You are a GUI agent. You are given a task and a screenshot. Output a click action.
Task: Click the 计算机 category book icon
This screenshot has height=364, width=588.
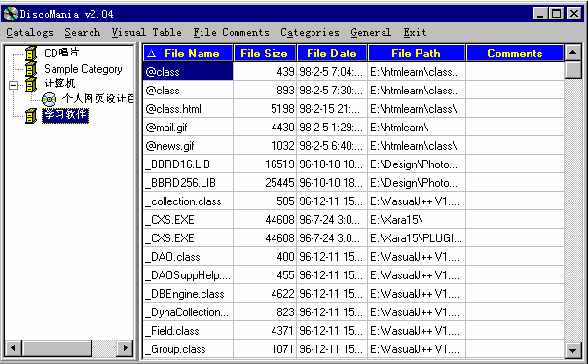31,85
